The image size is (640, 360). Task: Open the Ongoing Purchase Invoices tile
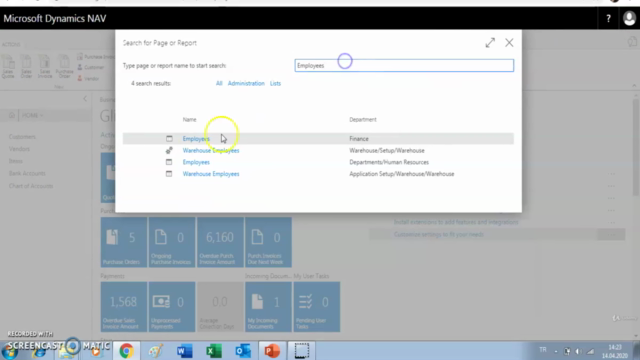[x=172, y=242]
